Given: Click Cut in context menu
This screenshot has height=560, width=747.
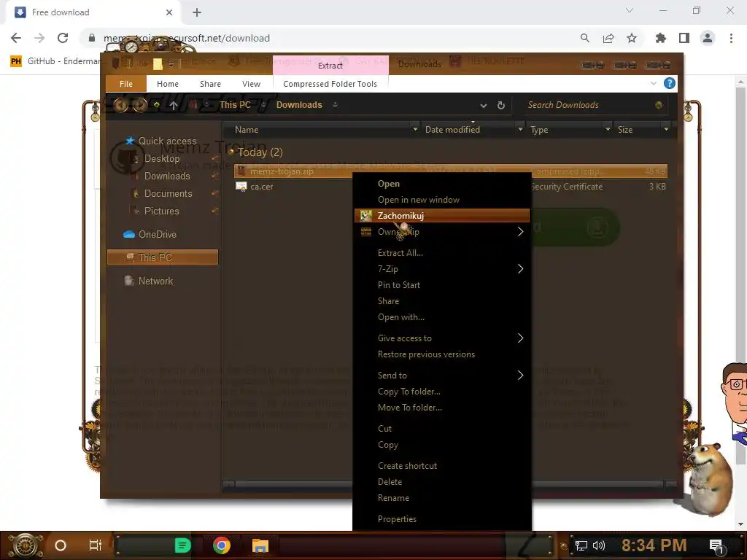Looking at the screenshot, I should [x=384, y=429].
